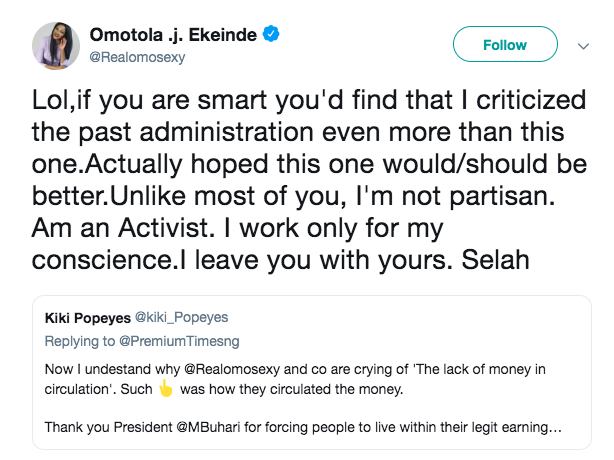Open Omotola's profile picture avatar

tap(56, 46)
